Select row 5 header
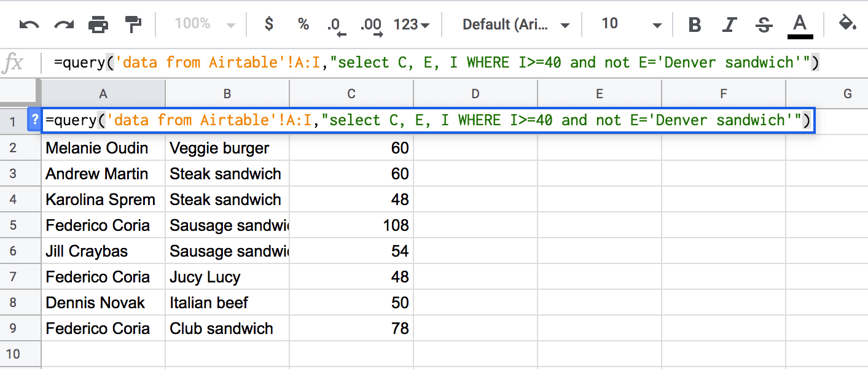 pos(14,225)
